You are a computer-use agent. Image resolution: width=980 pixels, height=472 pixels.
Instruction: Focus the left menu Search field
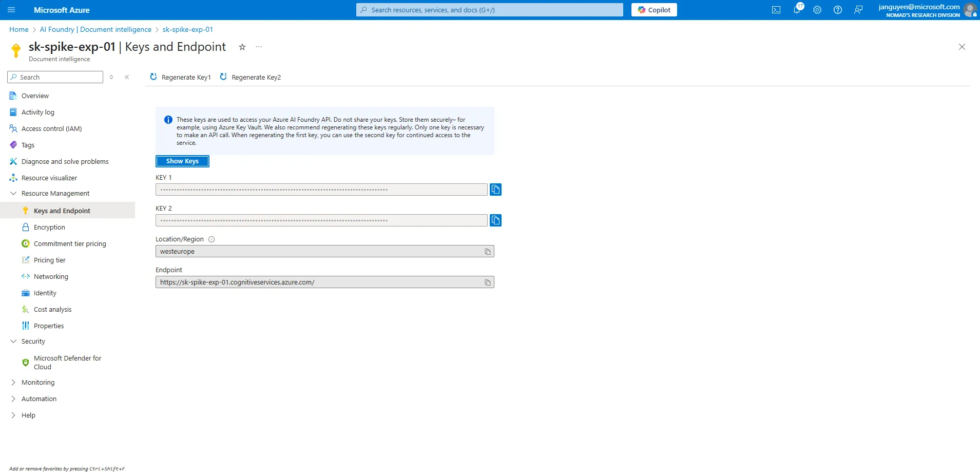(55, 77)
